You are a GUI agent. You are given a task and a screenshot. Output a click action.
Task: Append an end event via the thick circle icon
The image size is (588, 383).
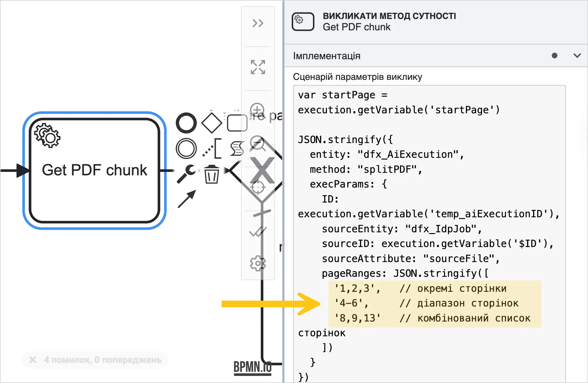point(186,123)
